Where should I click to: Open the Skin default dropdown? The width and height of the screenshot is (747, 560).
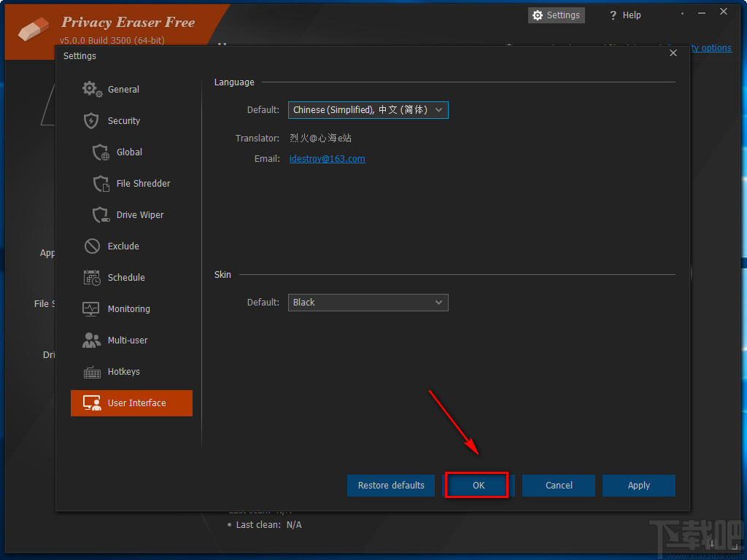coord(368,303)
